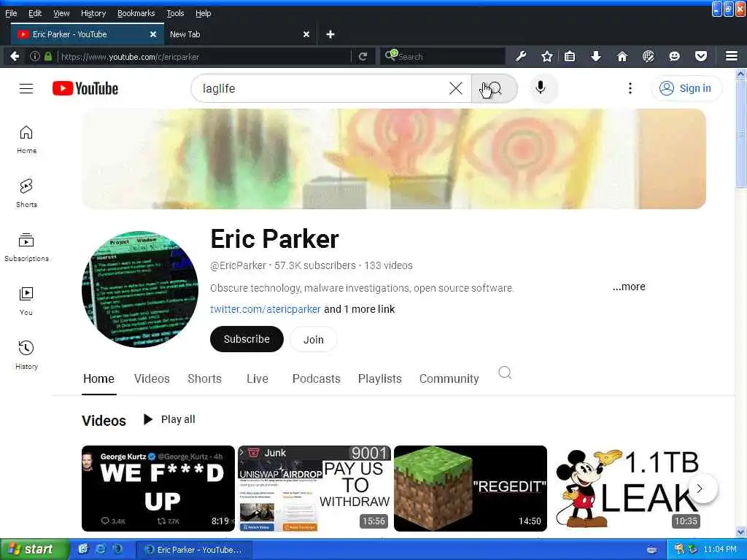Bookmark this page with the star
747x560 pixels.
547,56
